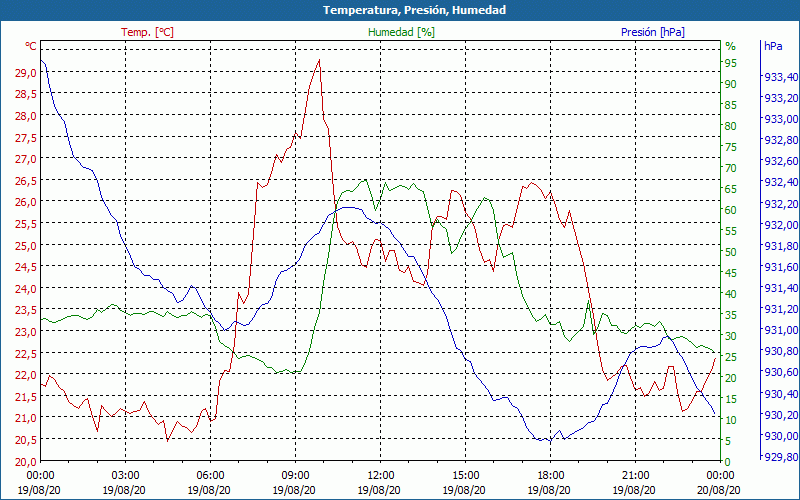Click the '18:00' time axis label
Viewport: 800px width, 500px height.
point(550,476)
